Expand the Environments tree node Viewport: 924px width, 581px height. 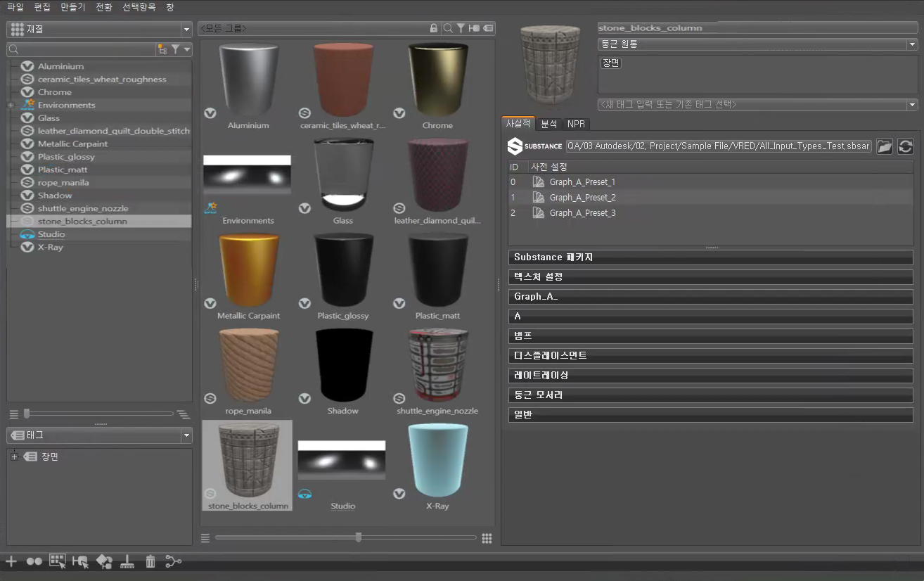[11, 106]
